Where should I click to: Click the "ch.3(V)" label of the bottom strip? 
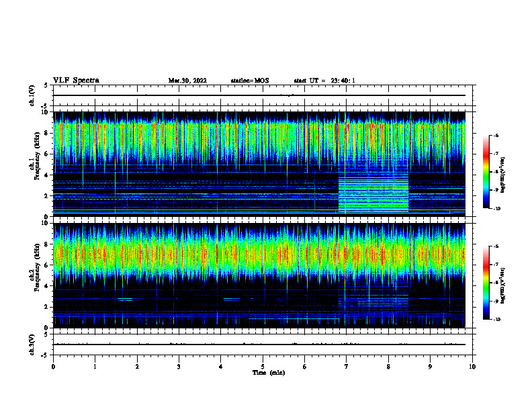pos(32,345)
